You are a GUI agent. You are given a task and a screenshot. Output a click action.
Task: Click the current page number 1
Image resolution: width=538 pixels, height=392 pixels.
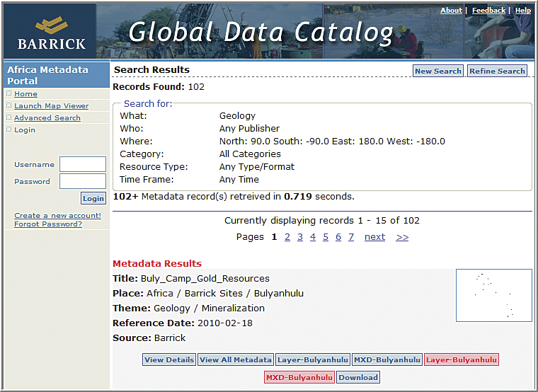click(x=274, y=237)
